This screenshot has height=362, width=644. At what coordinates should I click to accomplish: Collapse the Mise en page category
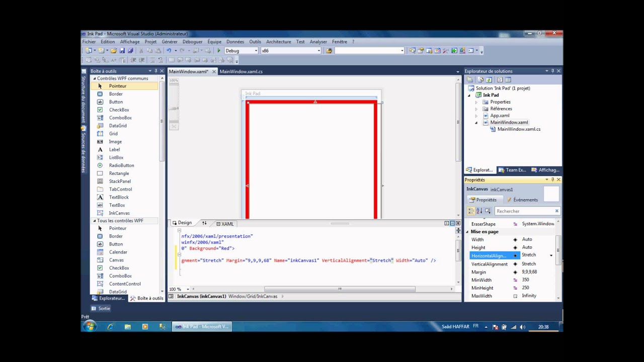click(467, 232)
